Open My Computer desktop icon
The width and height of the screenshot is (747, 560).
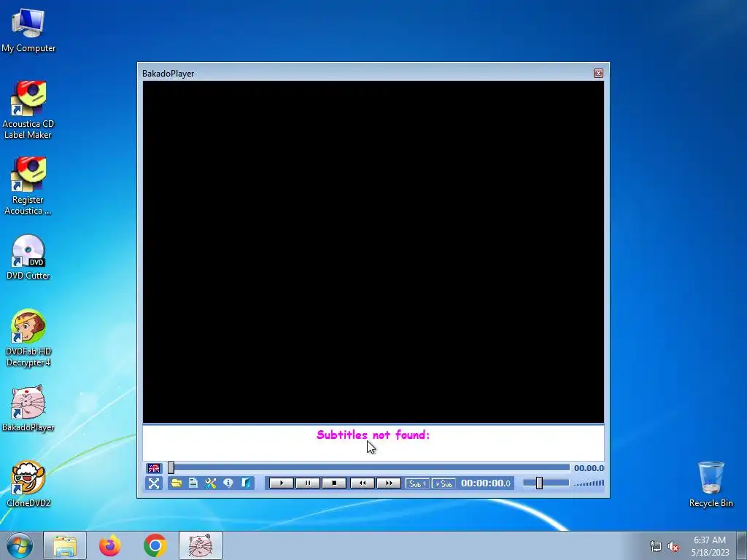(x=28, y=30)
